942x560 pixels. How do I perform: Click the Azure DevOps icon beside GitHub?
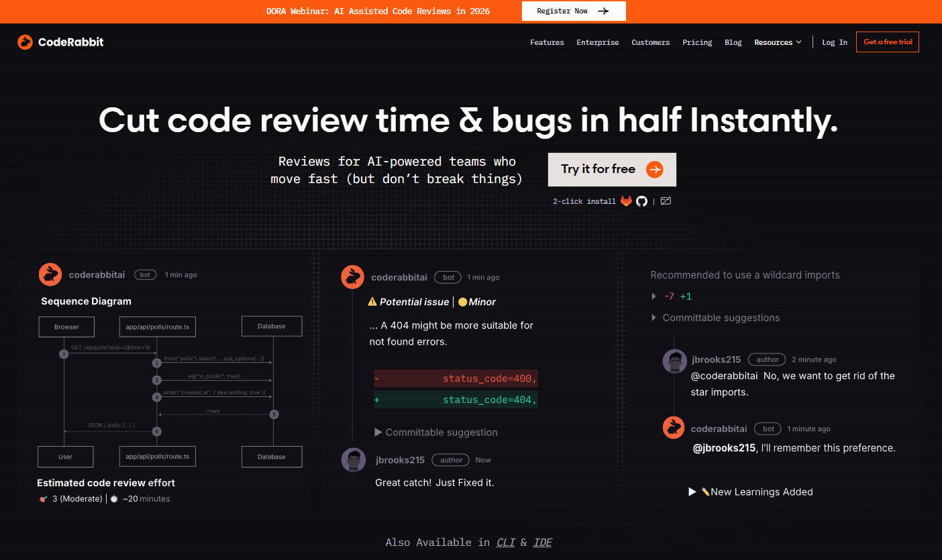666,201
